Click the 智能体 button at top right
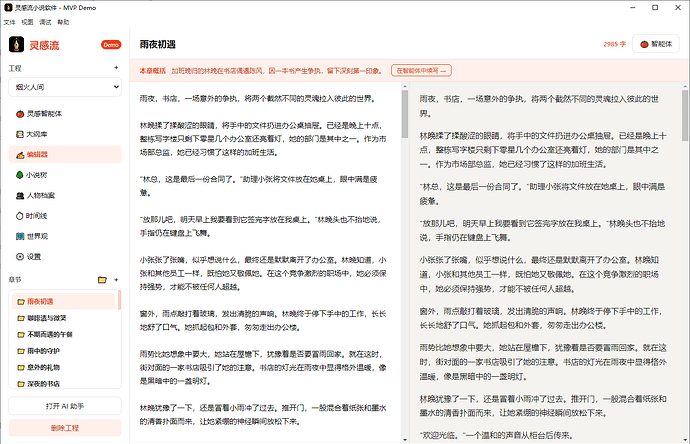This screenshot has height=444, width=690. 656,44
